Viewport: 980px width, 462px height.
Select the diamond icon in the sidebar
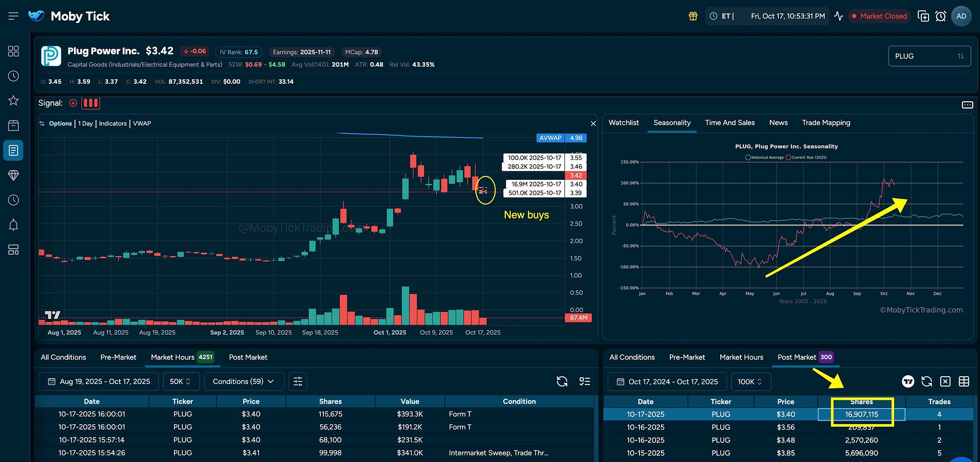[x=13, y=175]
